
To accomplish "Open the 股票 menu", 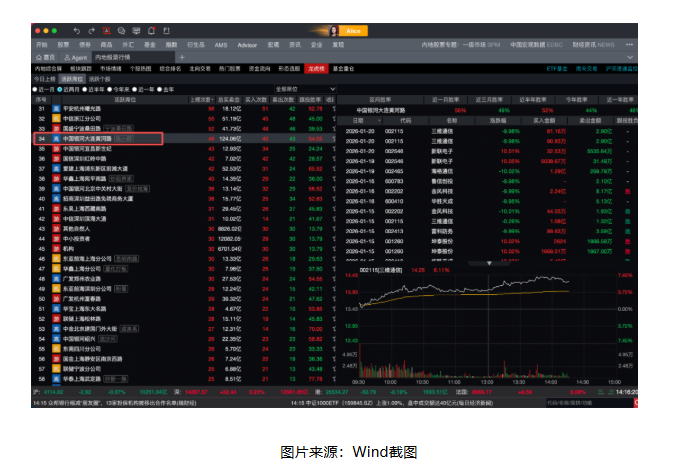I will 63,45.
